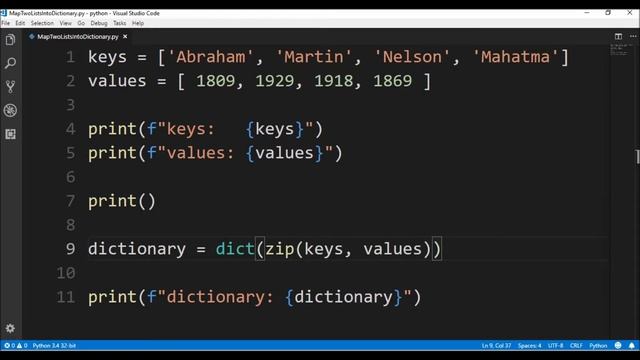Image resolution: width=640 pixels, height=360 pixels.
Task: Open the Extensions view
Action: pyautogui.click(x=10, y=134)
